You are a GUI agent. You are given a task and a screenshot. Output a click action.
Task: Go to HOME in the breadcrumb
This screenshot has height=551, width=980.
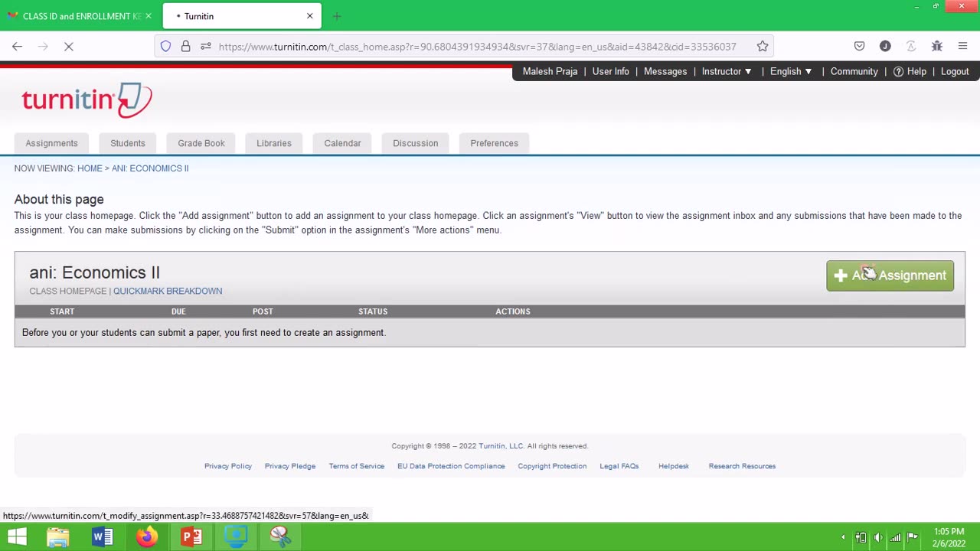click(90, 168)
